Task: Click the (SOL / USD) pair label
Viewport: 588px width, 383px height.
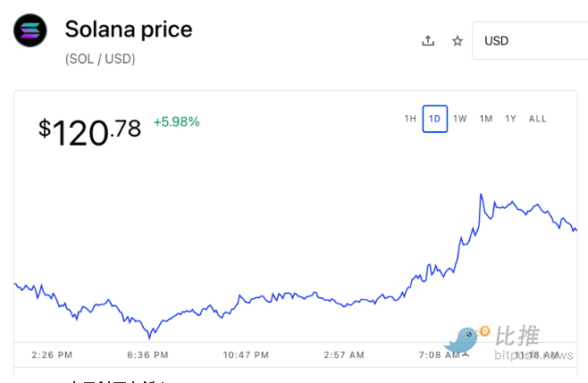Action: click(x=100, y=59)
